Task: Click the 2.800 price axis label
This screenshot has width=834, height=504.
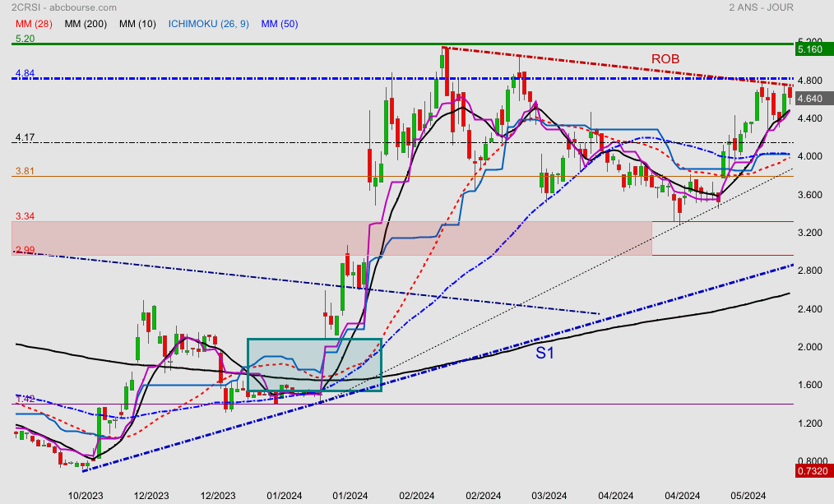Action: click(810, 270)
